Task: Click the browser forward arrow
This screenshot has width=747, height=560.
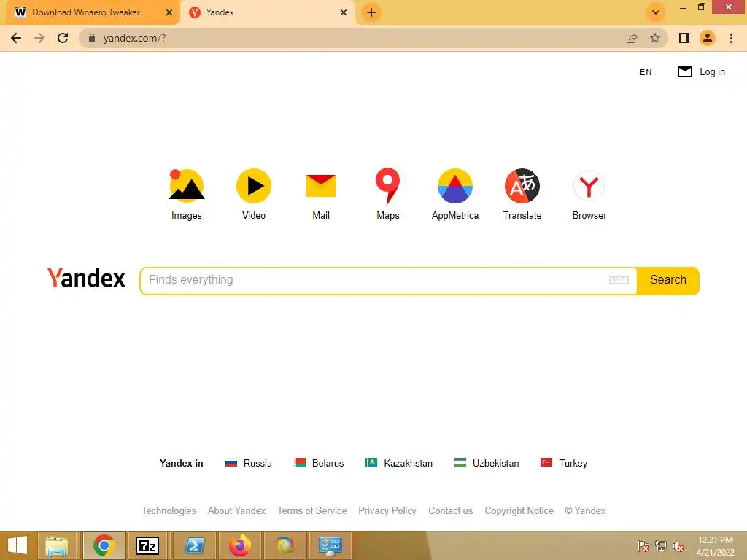Action: coord(39,38)
